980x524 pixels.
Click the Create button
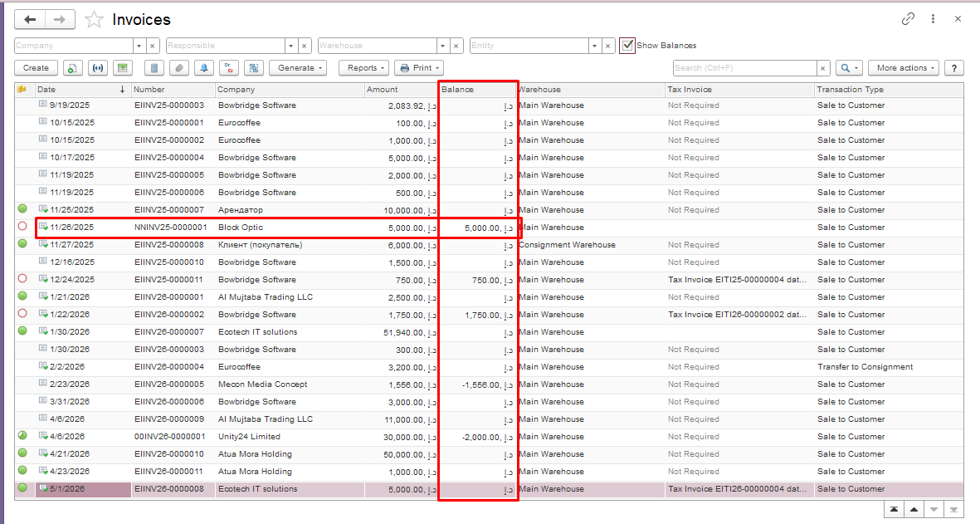point(36,67)
